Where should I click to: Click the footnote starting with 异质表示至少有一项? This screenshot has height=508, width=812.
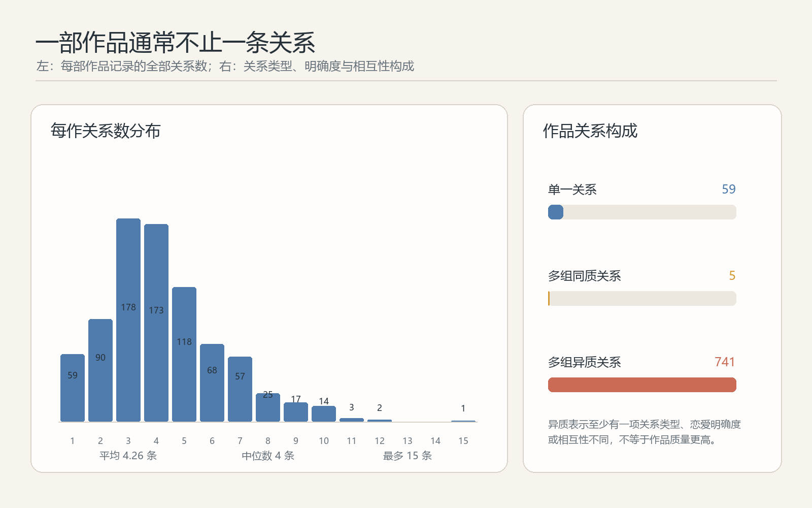645,432
